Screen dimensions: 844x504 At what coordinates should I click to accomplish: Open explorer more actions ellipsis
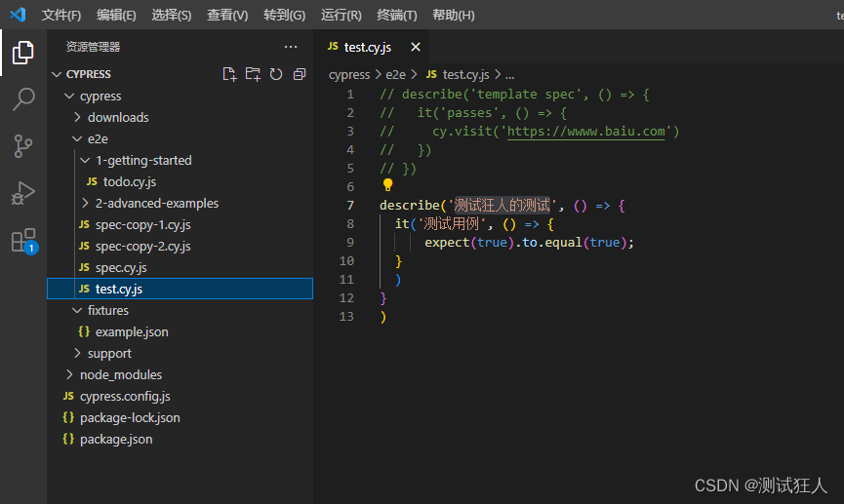coord(291,47)
